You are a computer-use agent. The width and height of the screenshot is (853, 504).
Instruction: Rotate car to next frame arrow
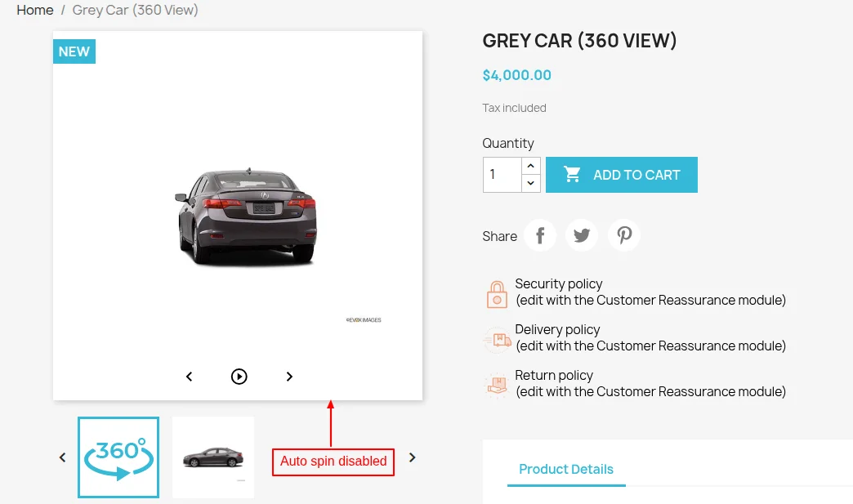[x=289, y=377]
